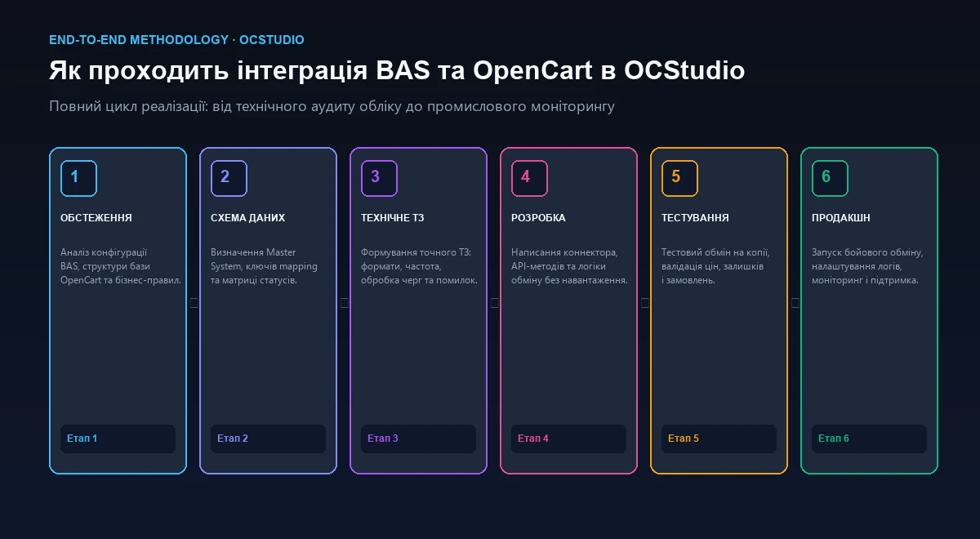Image resolution: width=980 pixels, height=539 pixels.
Task: Click the ОБСТЕЖЕННЯ card heading
Action: tap(96, 218)
